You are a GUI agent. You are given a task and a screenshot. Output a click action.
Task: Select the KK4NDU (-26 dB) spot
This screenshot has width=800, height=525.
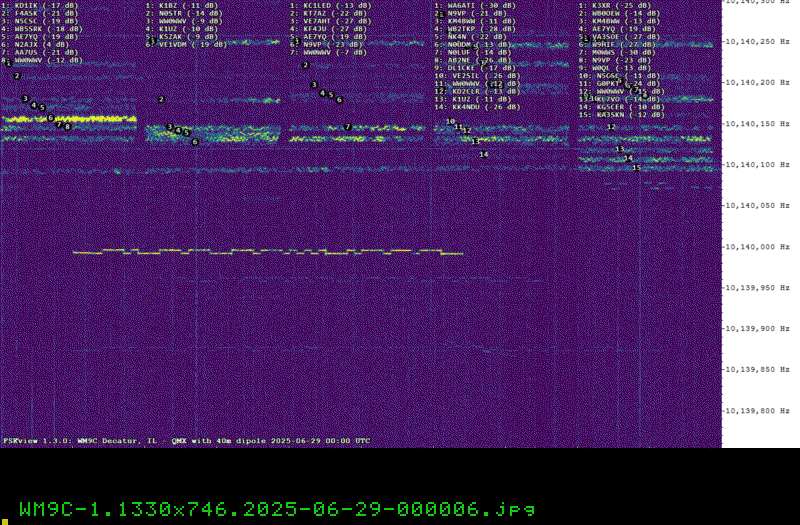coord(478,107)
